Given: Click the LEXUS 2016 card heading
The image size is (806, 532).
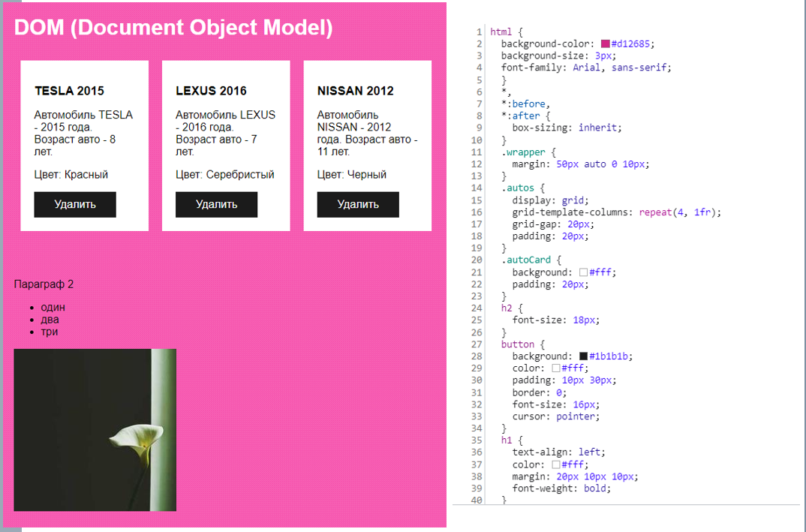Looking at the screenshot, I should click(x=211, y=91).
